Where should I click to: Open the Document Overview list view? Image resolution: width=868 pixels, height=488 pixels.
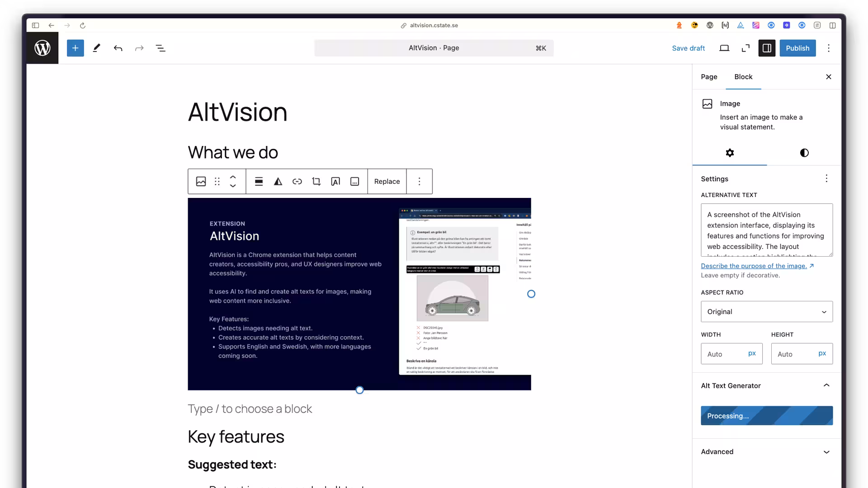pyautogui.click(x=160, y=48)
